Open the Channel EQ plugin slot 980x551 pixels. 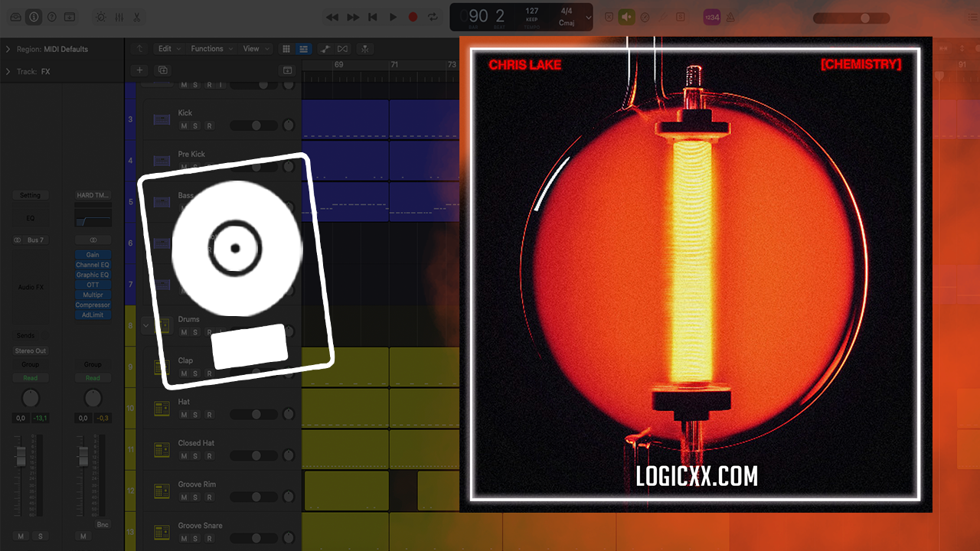tap(93, 265)
